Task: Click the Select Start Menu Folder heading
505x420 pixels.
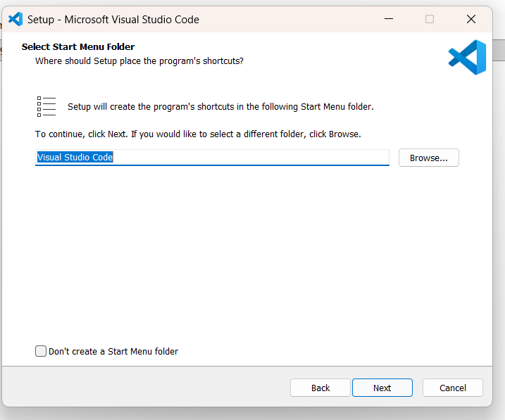Action: (78, 47)
